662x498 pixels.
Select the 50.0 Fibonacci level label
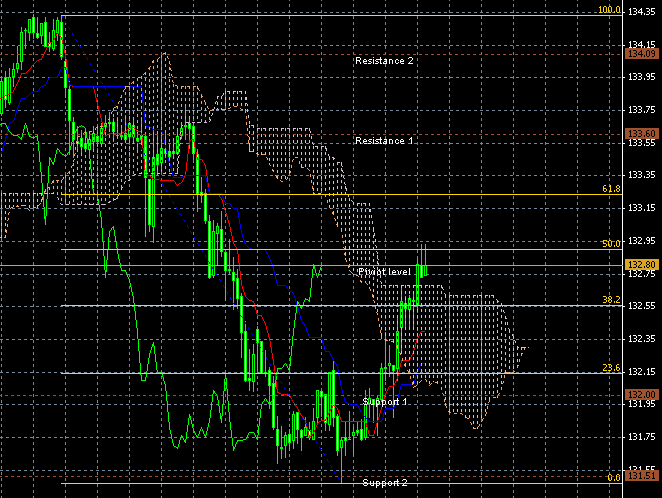(611, 244)
